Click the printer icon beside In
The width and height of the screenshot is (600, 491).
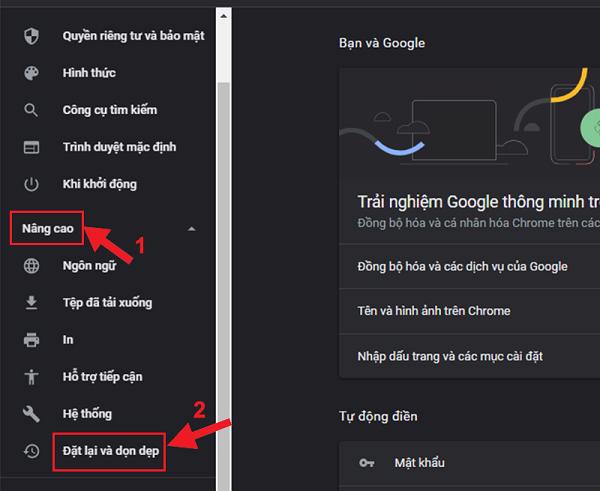coord(32,340)
